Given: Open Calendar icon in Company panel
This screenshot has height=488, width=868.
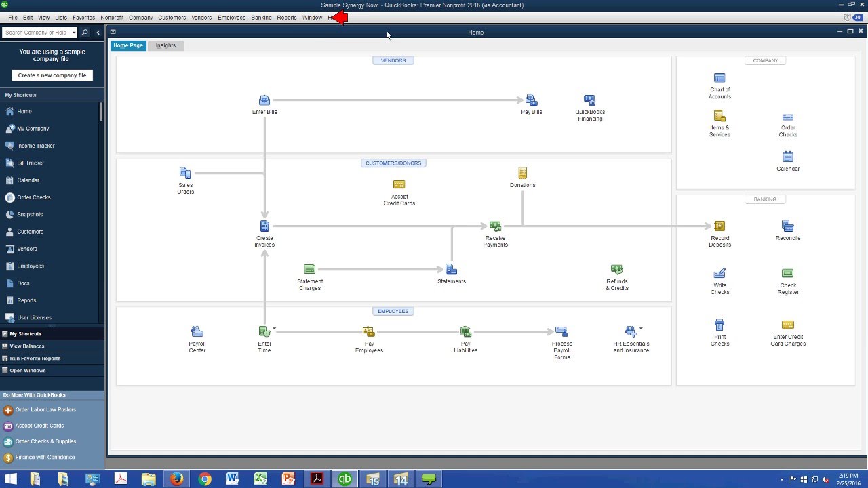Looking at the screenshot, I should (x=787, y=157).
